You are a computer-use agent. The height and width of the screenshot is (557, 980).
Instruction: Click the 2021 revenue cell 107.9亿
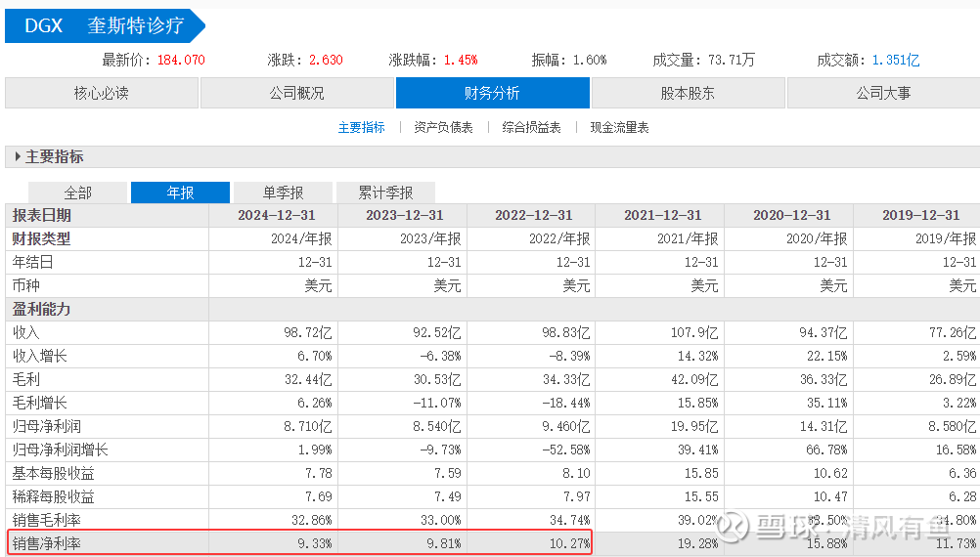click(x=694, y=333)
